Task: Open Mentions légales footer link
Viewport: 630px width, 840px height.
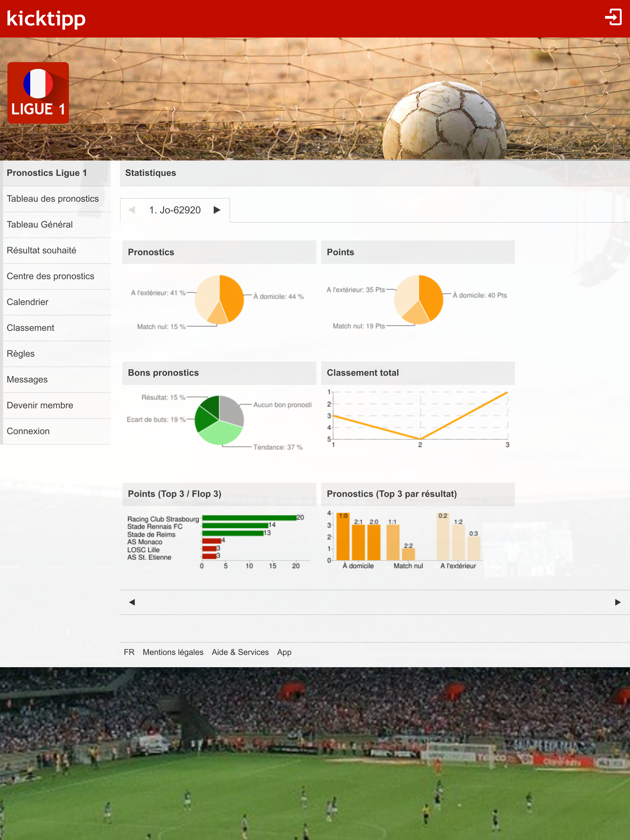Action: pyautogui.click(x=173, y=652)
